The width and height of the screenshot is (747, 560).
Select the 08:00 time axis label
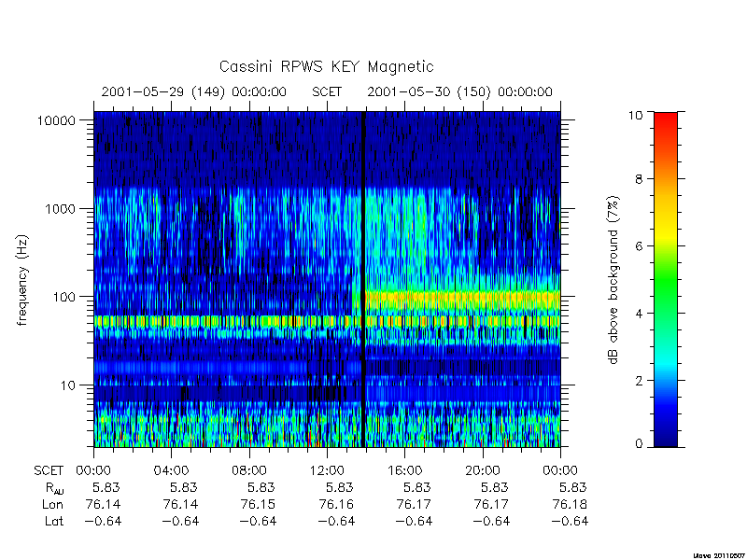[249, 471]
